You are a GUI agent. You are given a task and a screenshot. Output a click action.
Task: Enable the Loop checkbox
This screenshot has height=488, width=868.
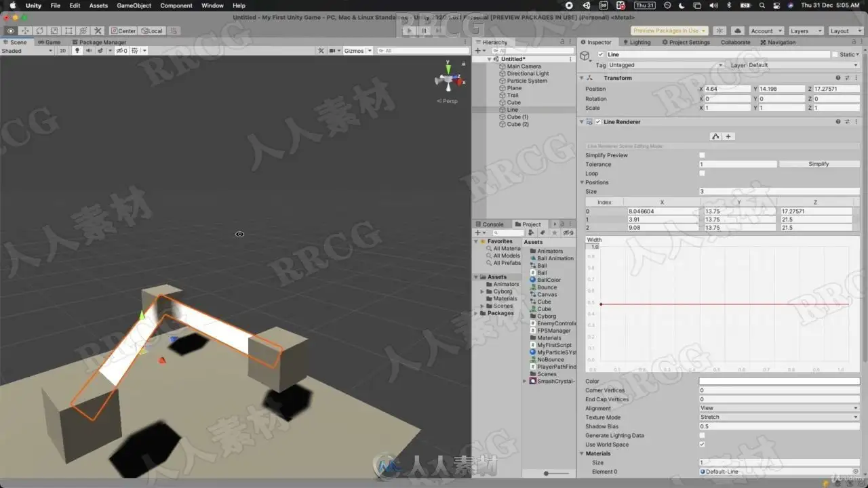pyautogui.click(x=702, y=174)
